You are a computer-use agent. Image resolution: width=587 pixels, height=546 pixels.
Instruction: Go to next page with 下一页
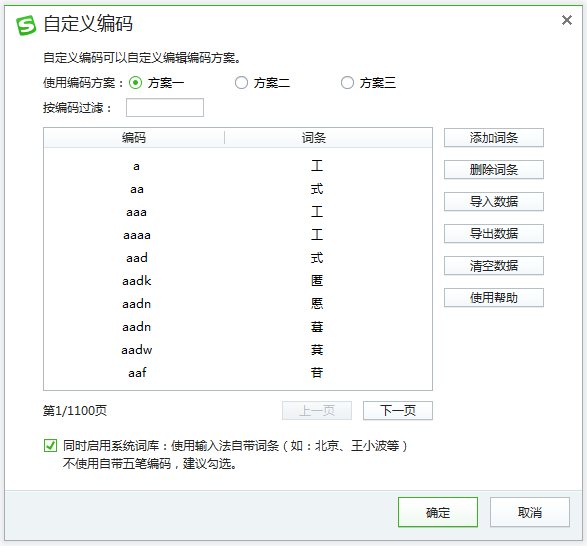point(398,411)
